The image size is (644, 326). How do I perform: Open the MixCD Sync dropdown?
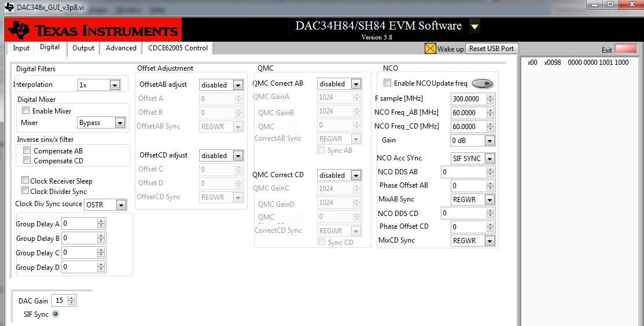tap(489, 241)
